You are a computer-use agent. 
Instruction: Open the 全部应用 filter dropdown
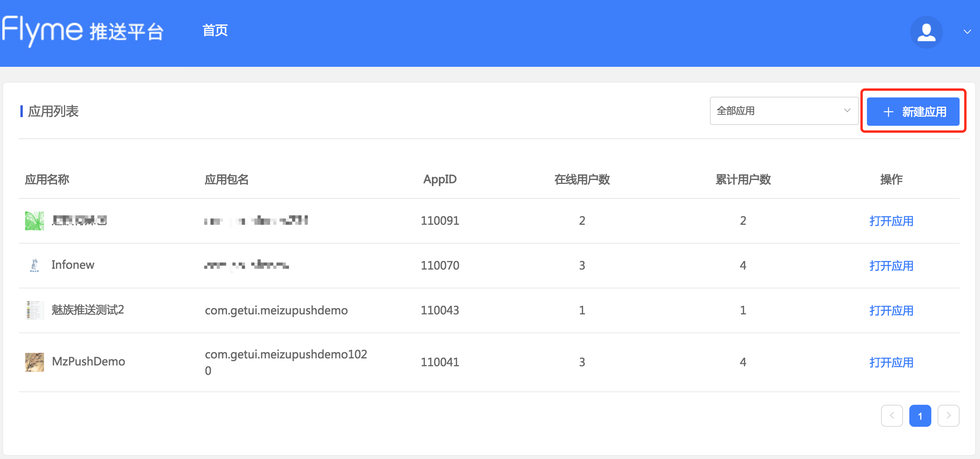pos(784,111)
